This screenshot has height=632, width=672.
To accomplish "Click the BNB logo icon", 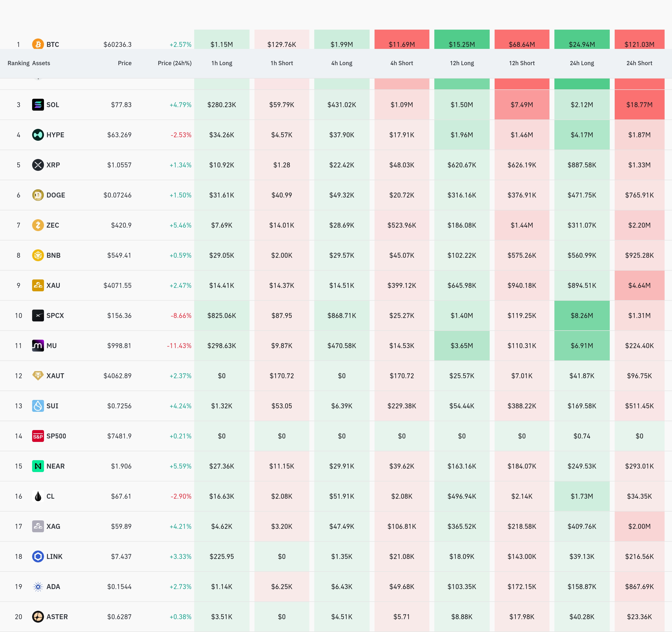I will pyautogui.click(x=38, y=255).
